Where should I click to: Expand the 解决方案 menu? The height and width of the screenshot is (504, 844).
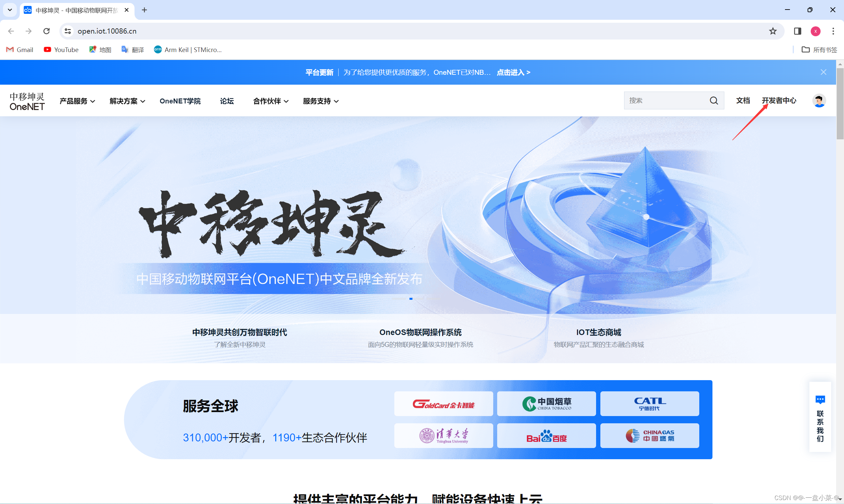click(127, 101)
